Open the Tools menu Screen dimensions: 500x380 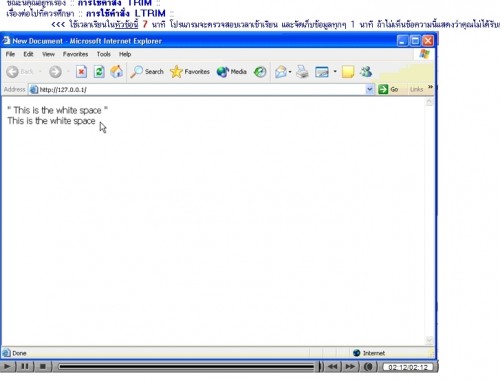pyautogui.click(x=104, y=54)
